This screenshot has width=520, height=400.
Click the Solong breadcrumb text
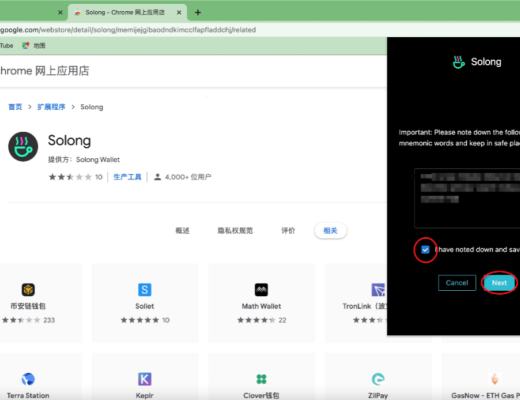point(92,107)
